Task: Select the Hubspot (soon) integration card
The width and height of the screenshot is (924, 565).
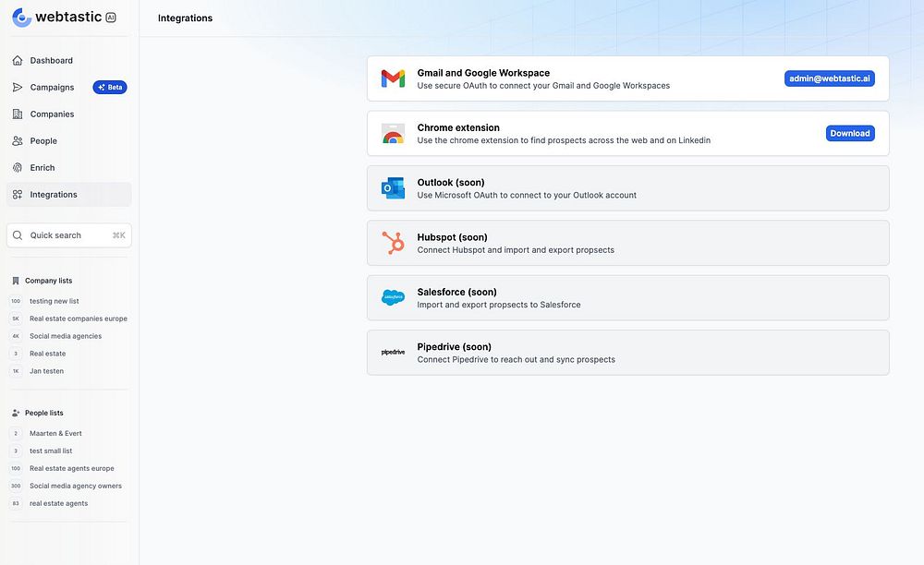Action: coord(627,243)
